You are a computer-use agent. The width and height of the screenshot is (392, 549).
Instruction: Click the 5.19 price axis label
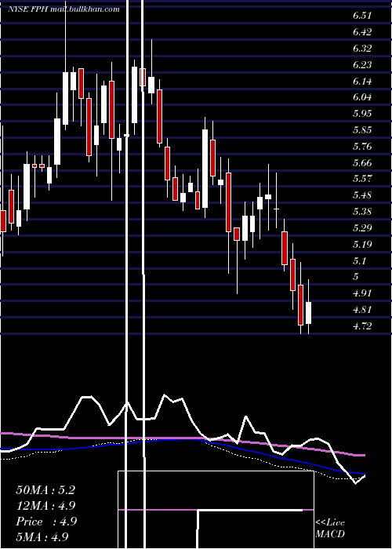coord(362,244)
